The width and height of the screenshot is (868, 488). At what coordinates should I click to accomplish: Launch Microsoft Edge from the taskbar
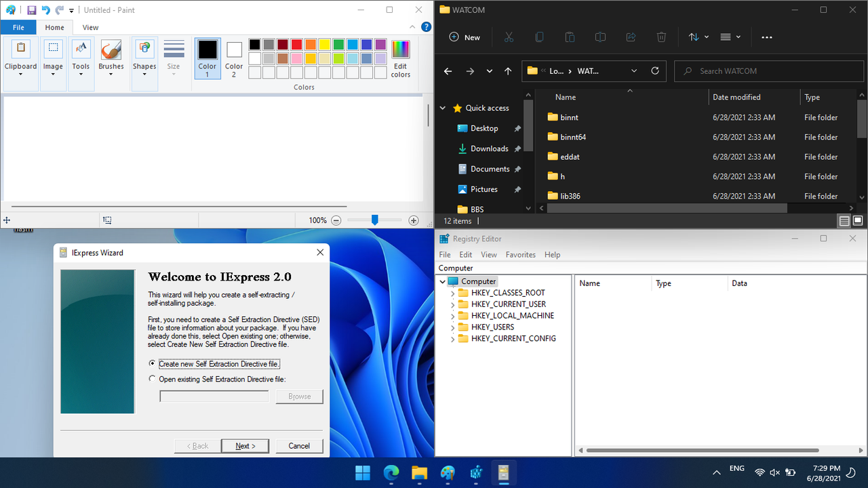391,472
